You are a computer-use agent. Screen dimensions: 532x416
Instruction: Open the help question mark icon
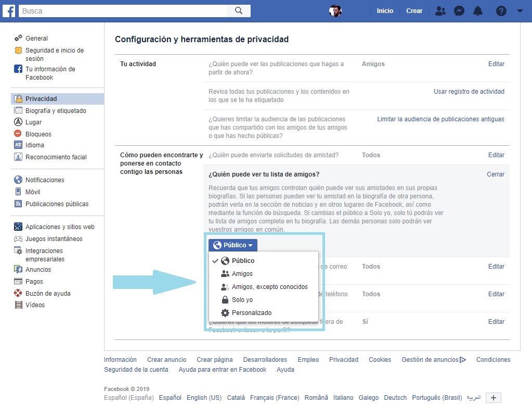point(501,11)
